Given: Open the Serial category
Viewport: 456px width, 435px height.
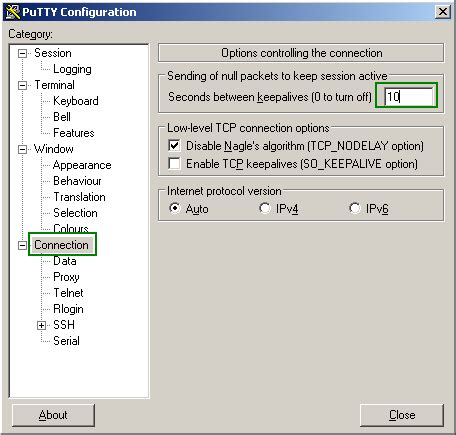Looking at the screenshot, I should [66, 341].
